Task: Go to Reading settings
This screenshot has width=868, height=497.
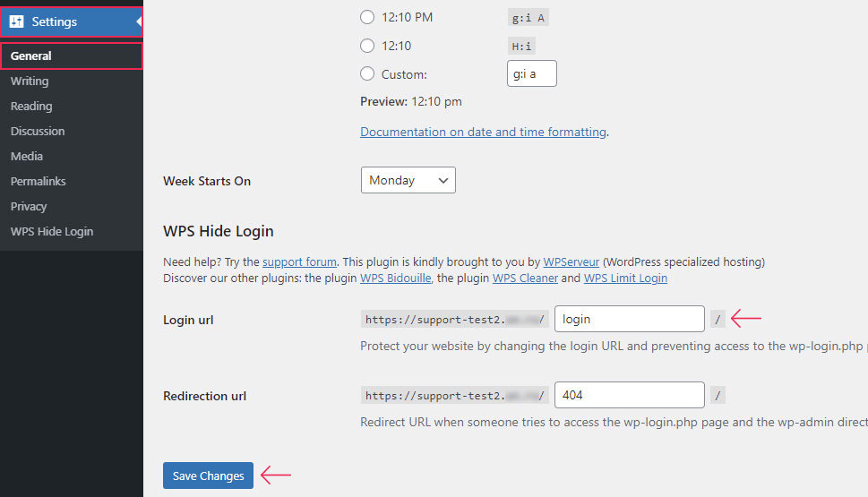Action: (x=31, y=106)
